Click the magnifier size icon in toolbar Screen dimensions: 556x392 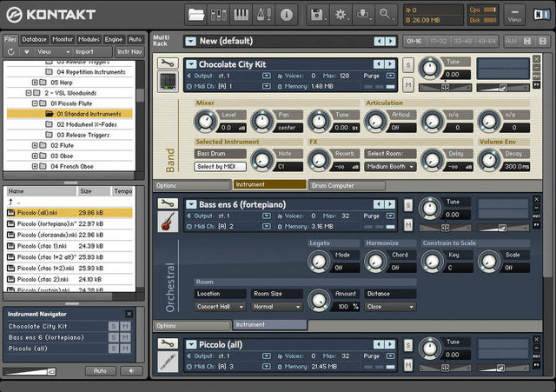pyautogui.click(x=386, y=15)
